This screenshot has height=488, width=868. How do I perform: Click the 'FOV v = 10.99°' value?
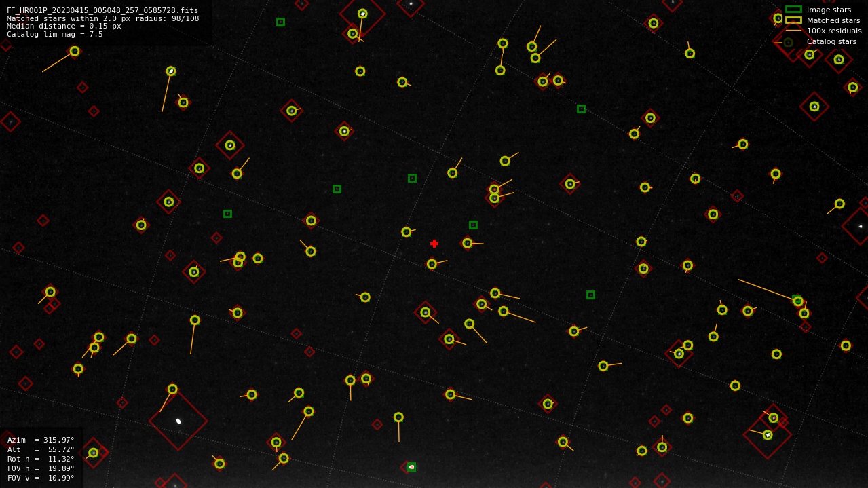click(x=41, y=478)
